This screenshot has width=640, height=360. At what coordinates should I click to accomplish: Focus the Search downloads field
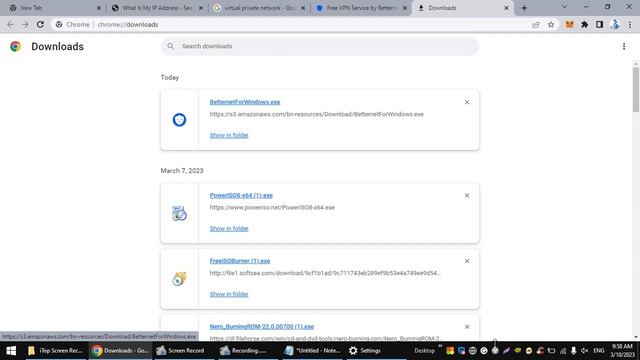pos(320,46)
